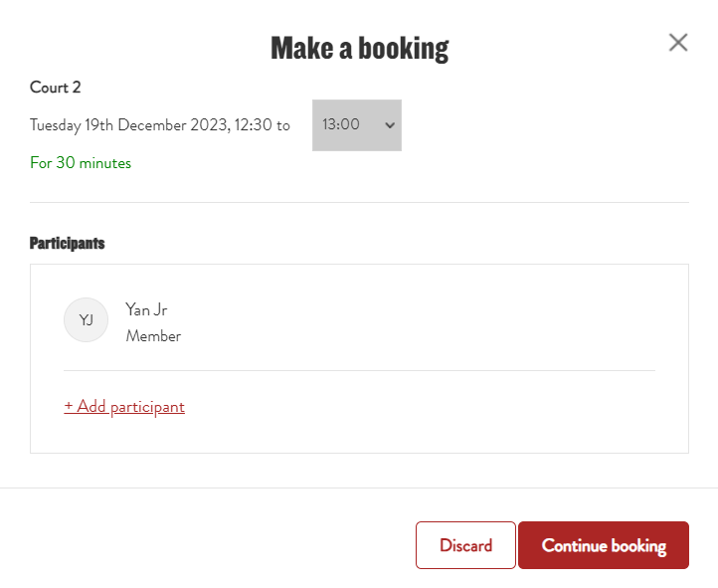Click the word 'to' before the dropdown

tap(283, 125)
